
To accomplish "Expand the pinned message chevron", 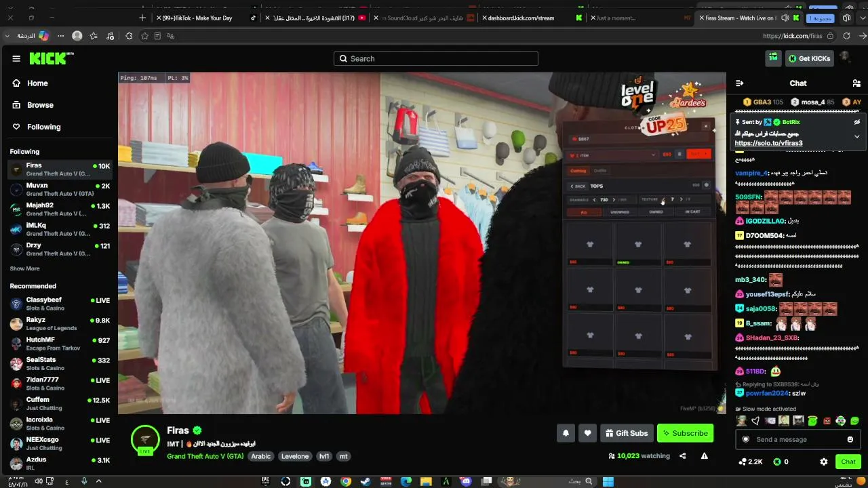I will point(857,136).
